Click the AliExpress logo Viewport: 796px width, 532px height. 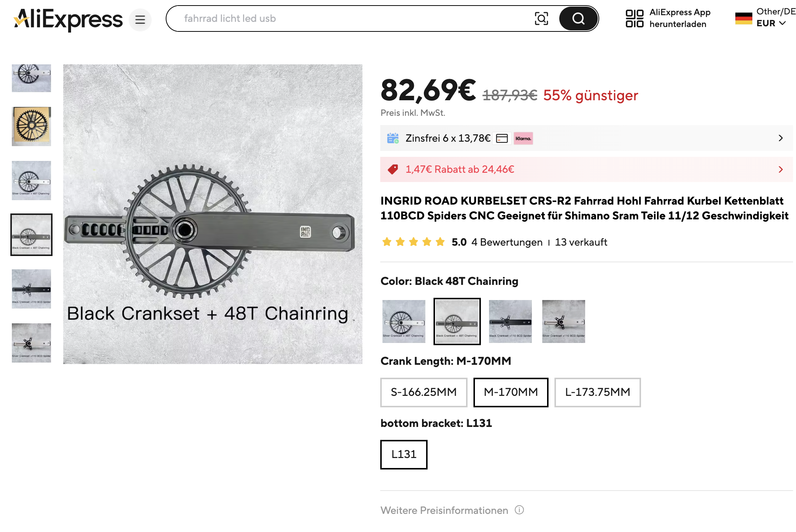coord(68,19)
